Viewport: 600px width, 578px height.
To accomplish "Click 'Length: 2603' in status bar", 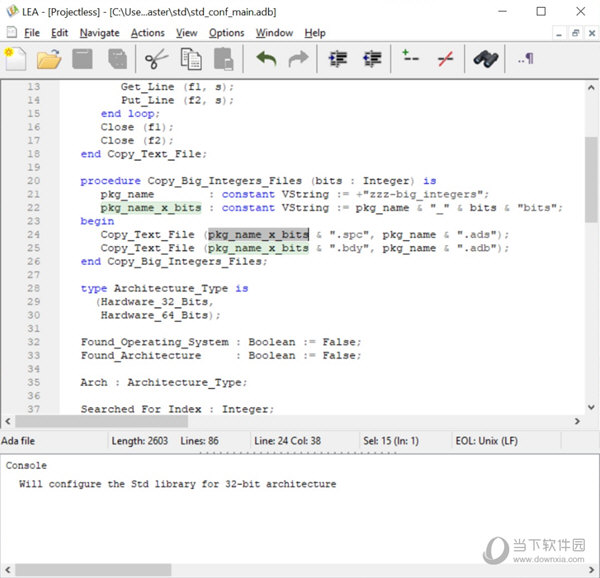I will tap(139, 441).
